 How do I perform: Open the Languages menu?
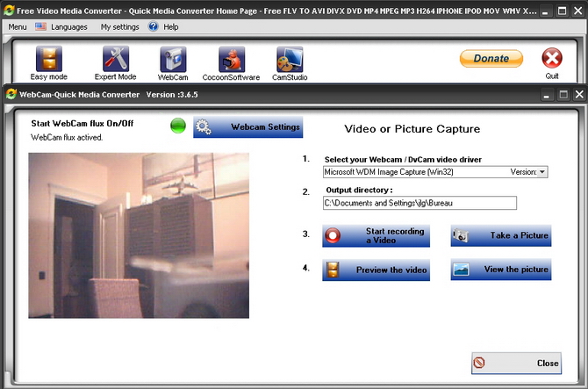point(69,27)
